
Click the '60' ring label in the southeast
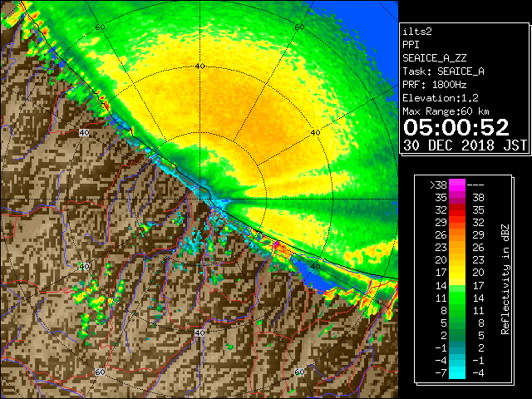299,372
